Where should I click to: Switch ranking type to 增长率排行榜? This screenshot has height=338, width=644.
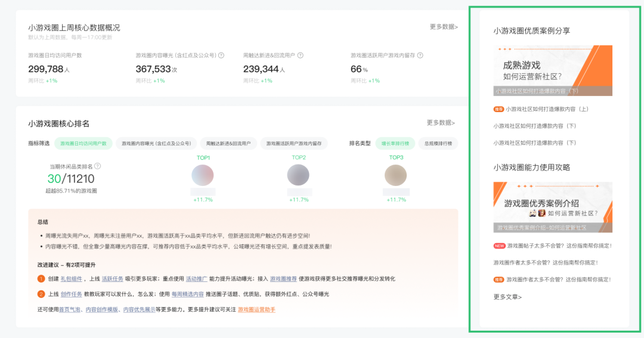coord(395,144)
